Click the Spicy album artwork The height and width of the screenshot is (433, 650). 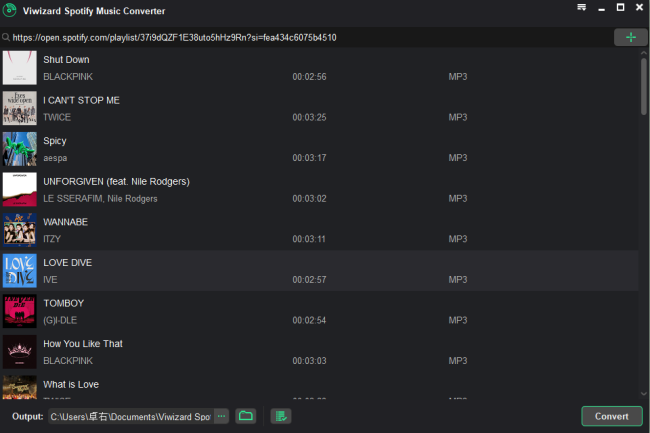pyautogui.click(x=20, y=149)
